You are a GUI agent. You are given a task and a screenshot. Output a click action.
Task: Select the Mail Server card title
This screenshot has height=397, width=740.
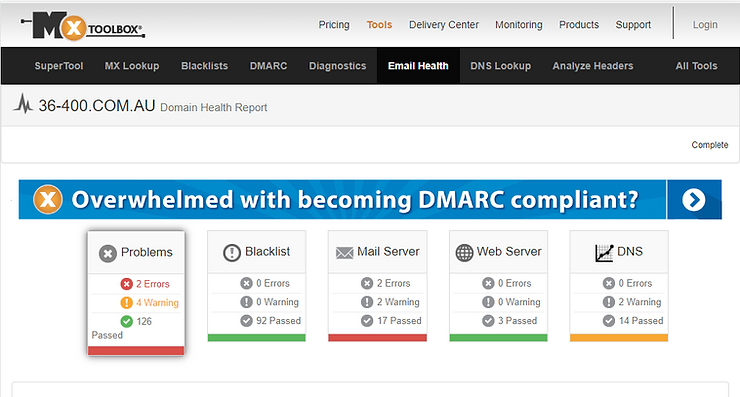388,252
